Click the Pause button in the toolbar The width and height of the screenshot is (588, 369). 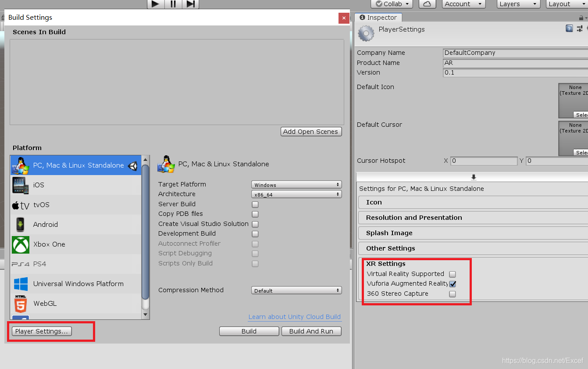pyautogui.click(x=173, y=4)
